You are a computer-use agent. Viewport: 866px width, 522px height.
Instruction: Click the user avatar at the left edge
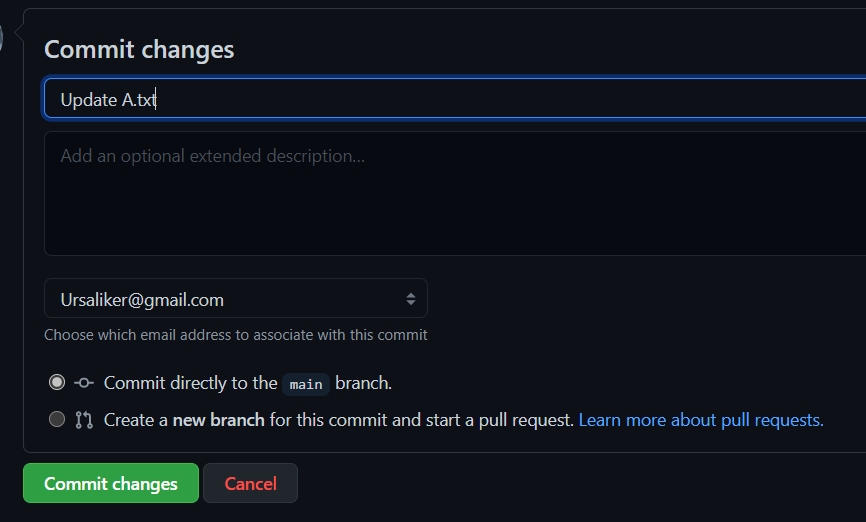(2, 38)
